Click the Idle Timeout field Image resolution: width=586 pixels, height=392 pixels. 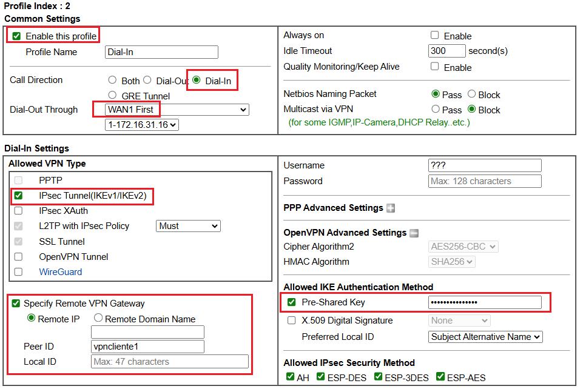[446, 51]
